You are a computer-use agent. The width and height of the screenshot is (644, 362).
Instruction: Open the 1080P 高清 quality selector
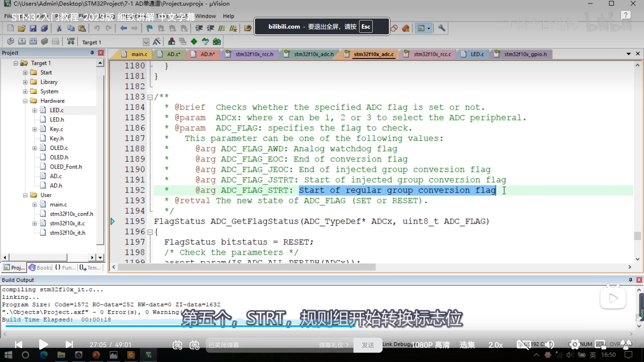431,345
